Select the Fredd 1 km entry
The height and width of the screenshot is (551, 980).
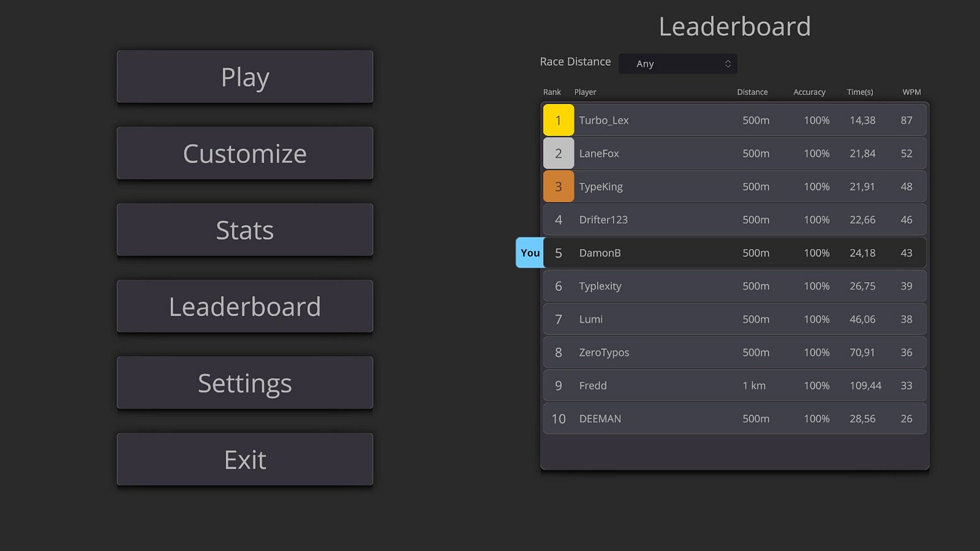[x=735, y=386]
